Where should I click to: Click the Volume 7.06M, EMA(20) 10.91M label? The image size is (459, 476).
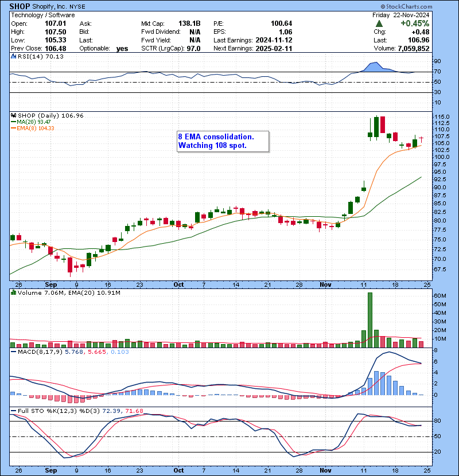[x=69, y=292]
